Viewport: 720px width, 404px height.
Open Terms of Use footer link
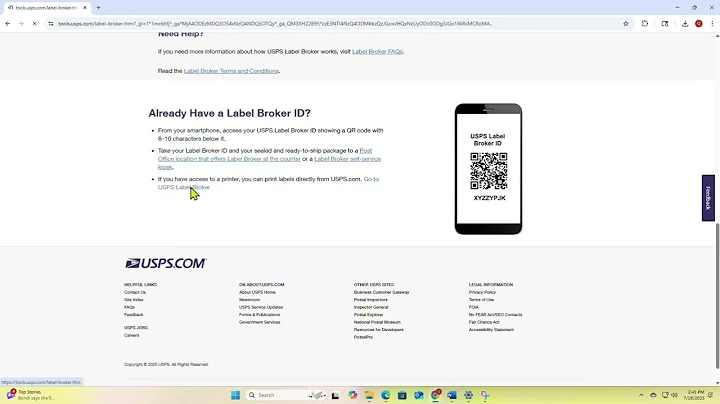[x=481, y=299]
